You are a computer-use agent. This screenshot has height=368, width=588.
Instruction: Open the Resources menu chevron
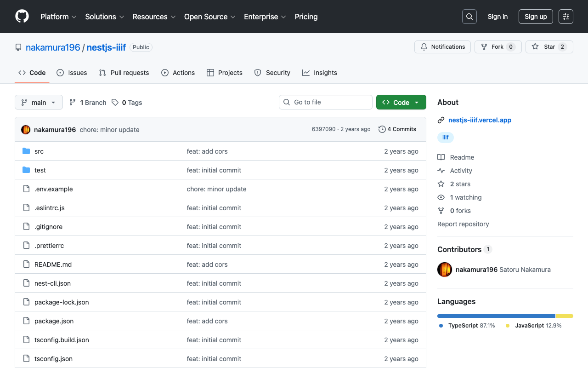(x=173, y=17)
